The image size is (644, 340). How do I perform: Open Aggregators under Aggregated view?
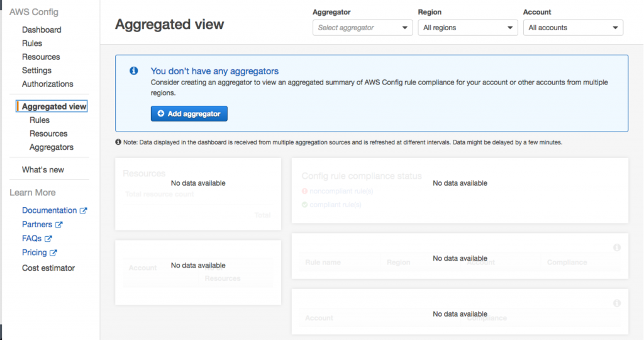pyautogui.click(x=52, y=147)
